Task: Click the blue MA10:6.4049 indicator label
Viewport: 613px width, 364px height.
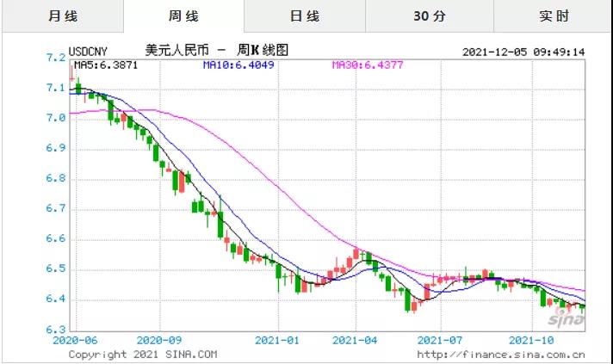Action: click(x=238, y=64)
